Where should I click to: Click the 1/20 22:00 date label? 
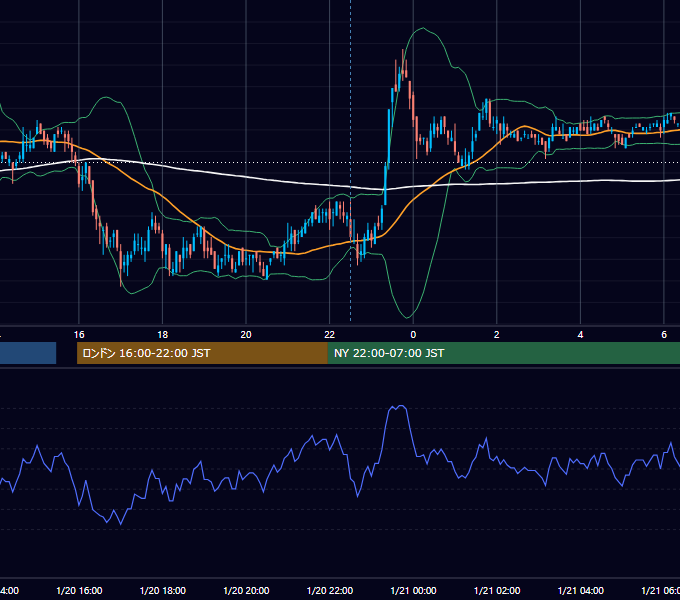pos(330,590)
